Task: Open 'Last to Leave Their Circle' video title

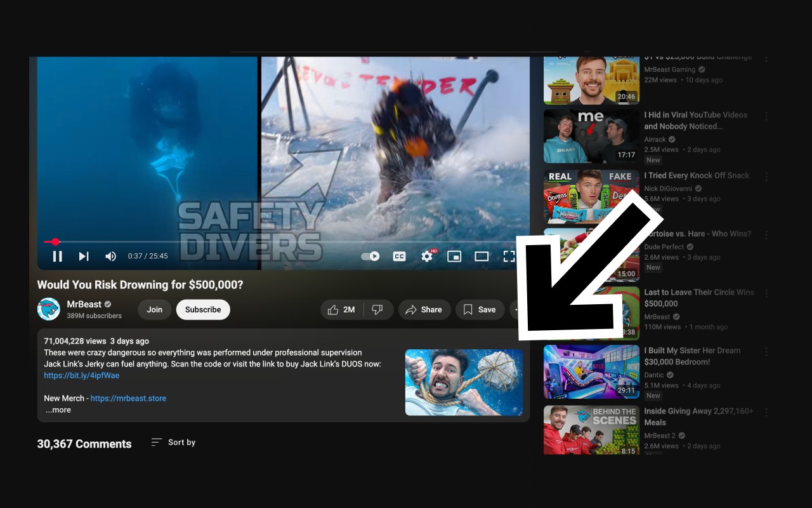Action: [699, 298]
